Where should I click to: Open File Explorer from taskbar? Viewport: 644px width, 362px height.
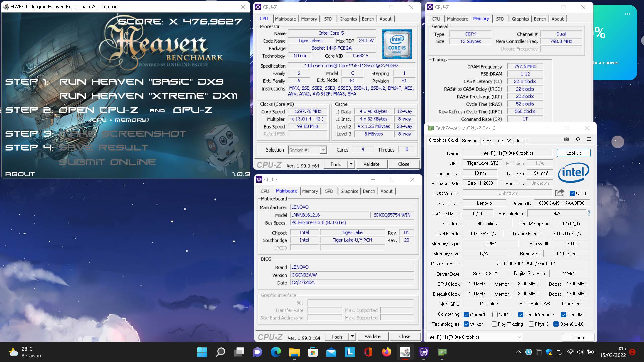(294, 352)
